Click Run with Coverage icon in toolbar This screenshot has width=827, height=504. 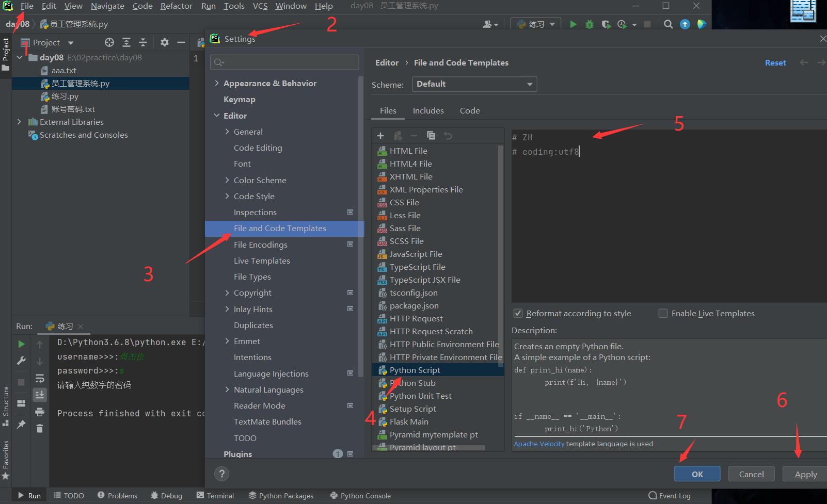[606, 24]
